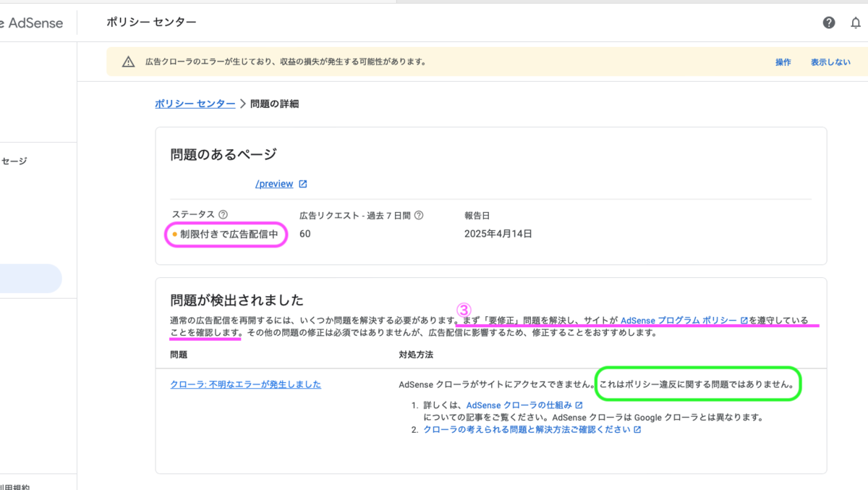Click 表示しない to dismiss banner
This screenshot has height=490, width=868.
tap(830, 62)
